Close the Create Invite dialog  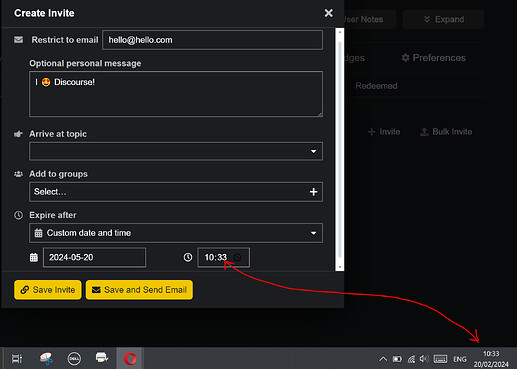(x=328, y=13)
